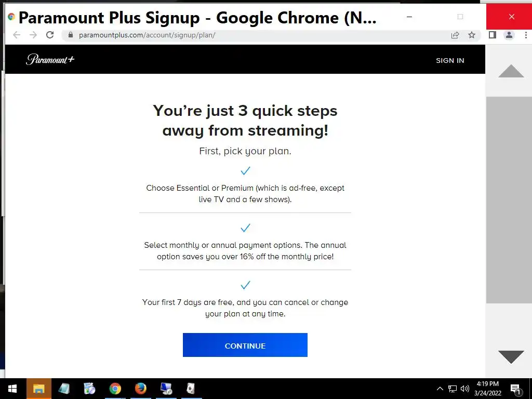Open the Windows Start menu
The width and height of the screenshot is (532, 399).
point(12,389)
